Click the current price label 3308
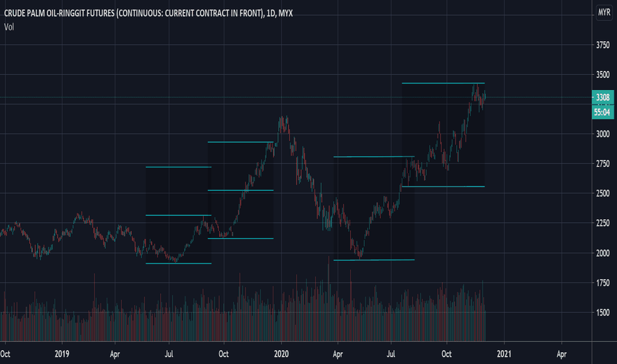Viewport: 617px width, 364px height. click(602, 97)
